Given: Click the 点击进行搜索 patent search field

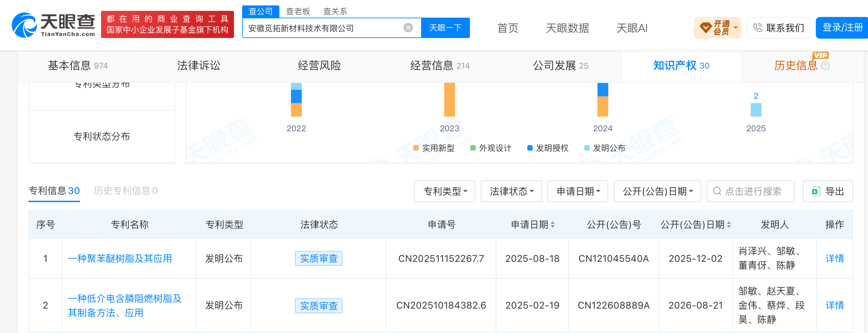Looking at the screenshot, I should [x=751, y=191].
